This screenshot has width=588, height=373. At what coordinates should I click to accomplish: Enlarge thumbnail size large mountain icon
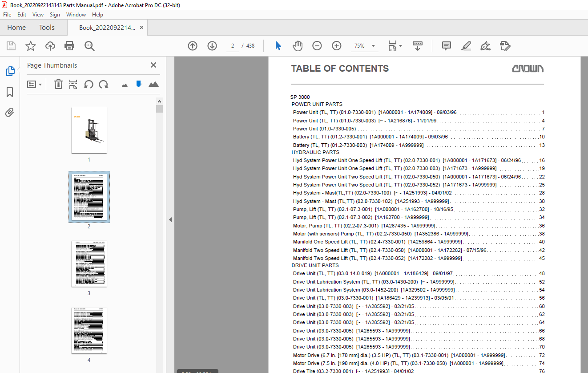(x=153, y=84)
